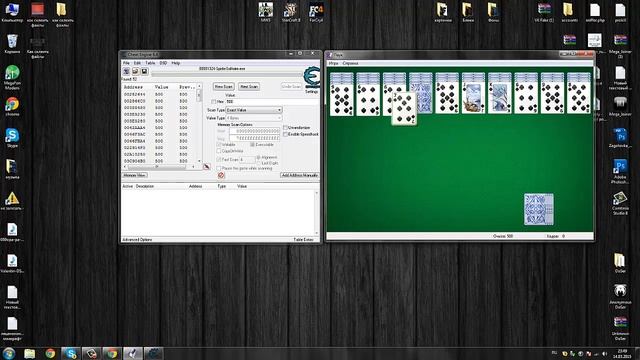The width and height of the screenshot is (640, 360).
Task: Toggle the Executable checkbox
Action: [252, 144]
